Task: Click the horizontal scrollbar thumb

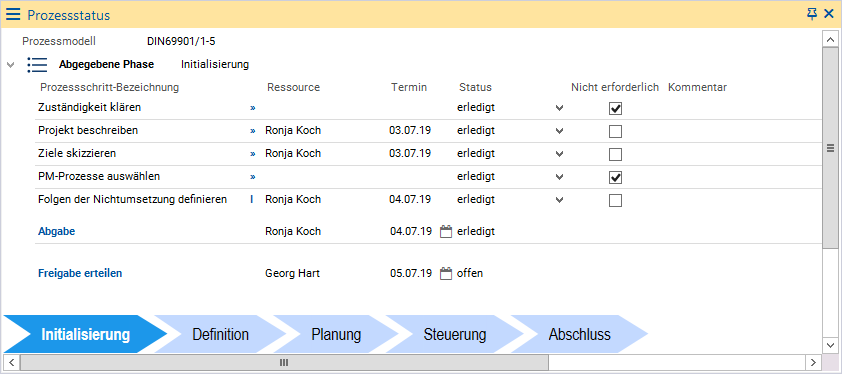Action: click(285, 362)
